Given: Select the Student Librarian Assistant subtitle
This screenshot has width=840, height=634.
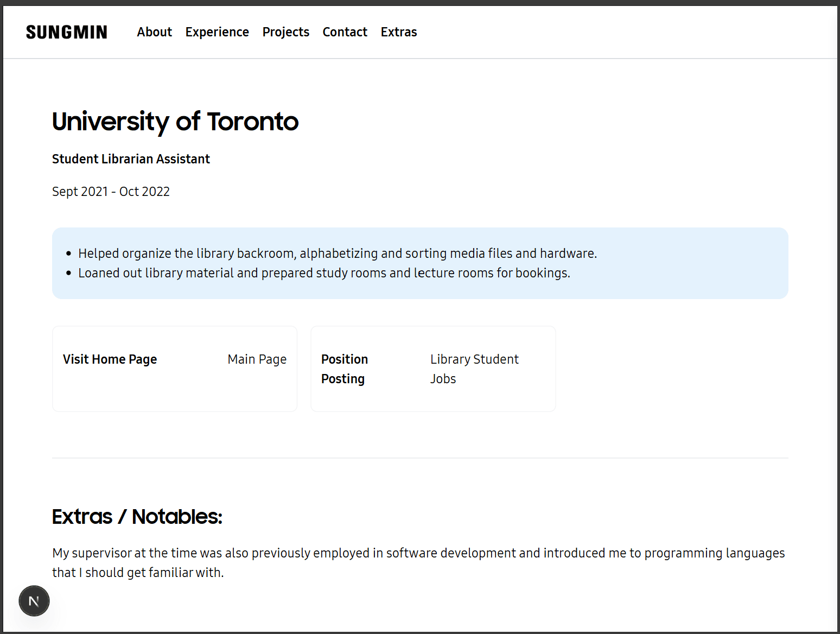Looking at the screenshot, I should click(131, 159).
